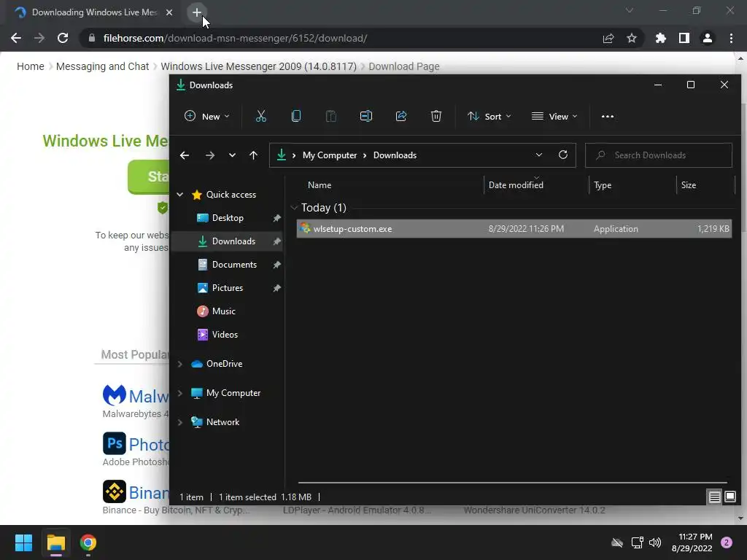Collapse the Today (1) group
The width and height of the screenshot is (747, 560).
(x=295, y=208)
